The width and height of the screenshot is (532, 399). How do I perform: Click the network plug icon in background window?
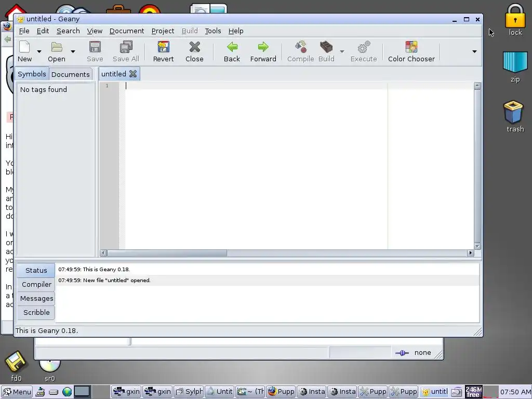pyautogui.click(x=402, y=353)
